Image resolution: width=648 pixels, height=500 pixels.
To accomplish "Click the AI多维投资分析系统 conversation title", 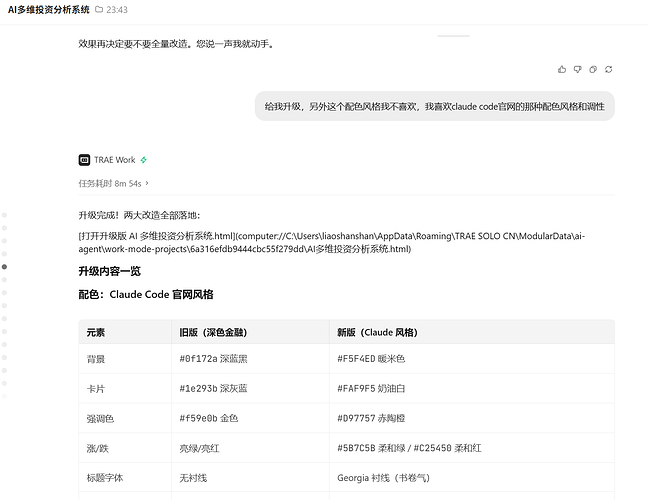I will tap(49, 10).
